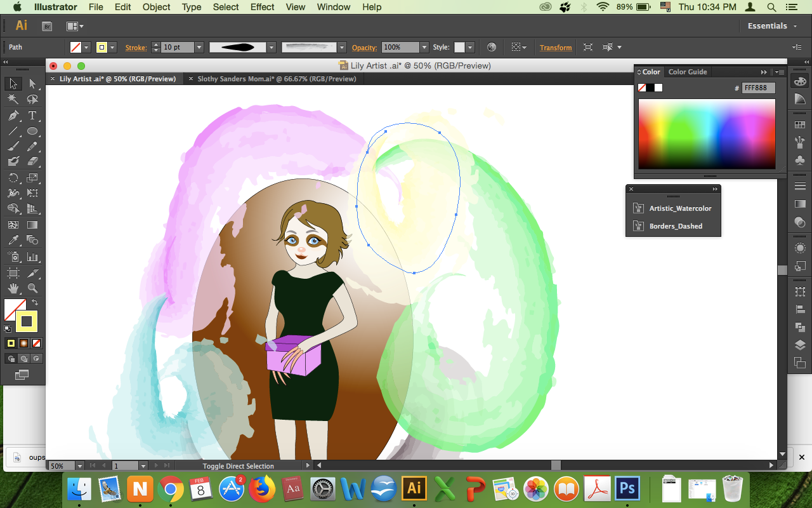Open the Essentials workspace switcher
812x508 pixels.
pos(771,26)
